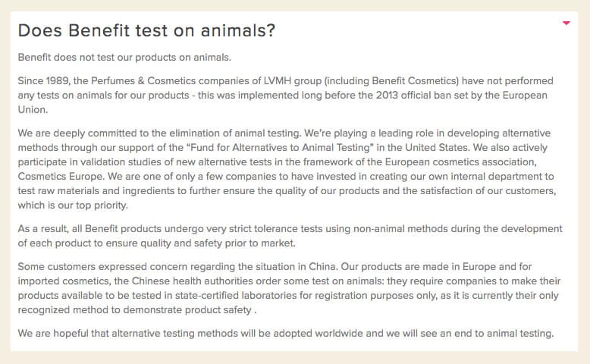590x364 pixels.
Task: Click the paragraph starting "Since 1989"
Action: [285, 96]
